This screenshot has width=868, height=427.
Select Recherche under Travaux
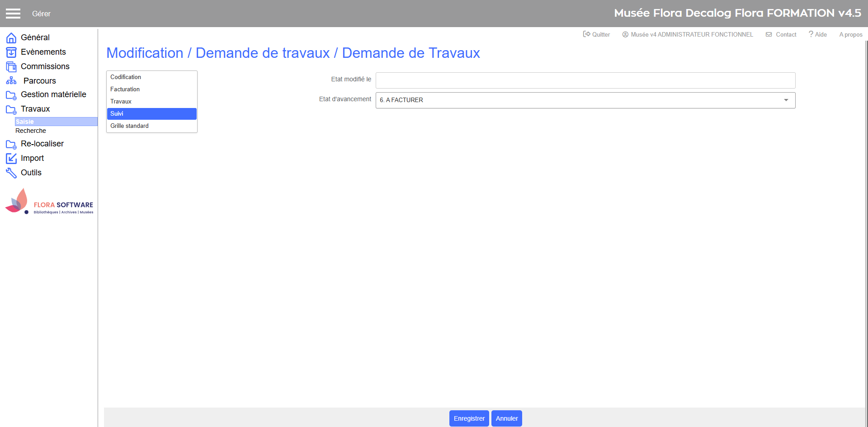[x=31, y=131]
